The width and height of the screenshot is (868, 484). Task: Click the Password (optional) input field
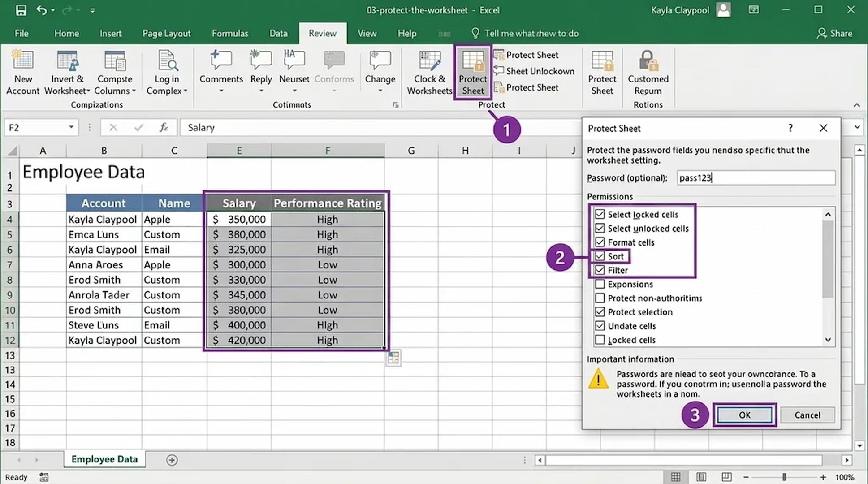click(x=756, y=177)
